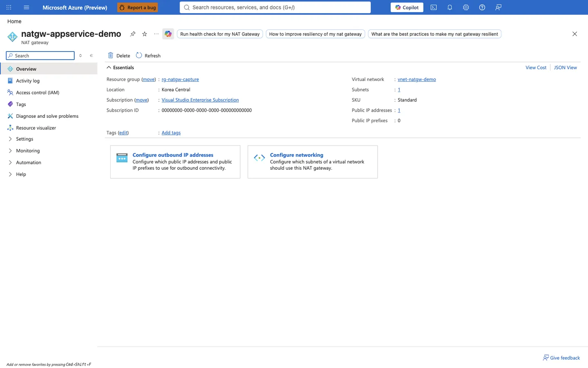The height and width of the screenshot is (368, 588).
Task: Select Overview in the left menu
Action: [x=49, y=69]
